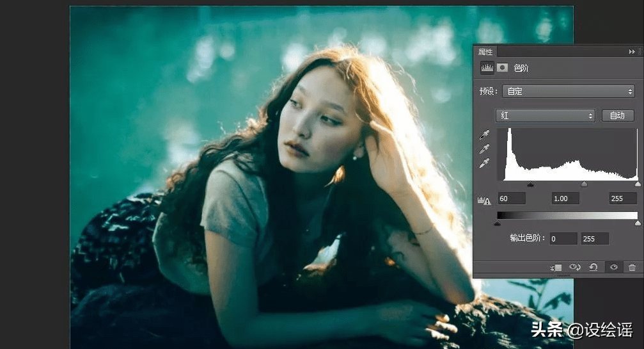Click the input shadow slider triangle

pos(530,184)
